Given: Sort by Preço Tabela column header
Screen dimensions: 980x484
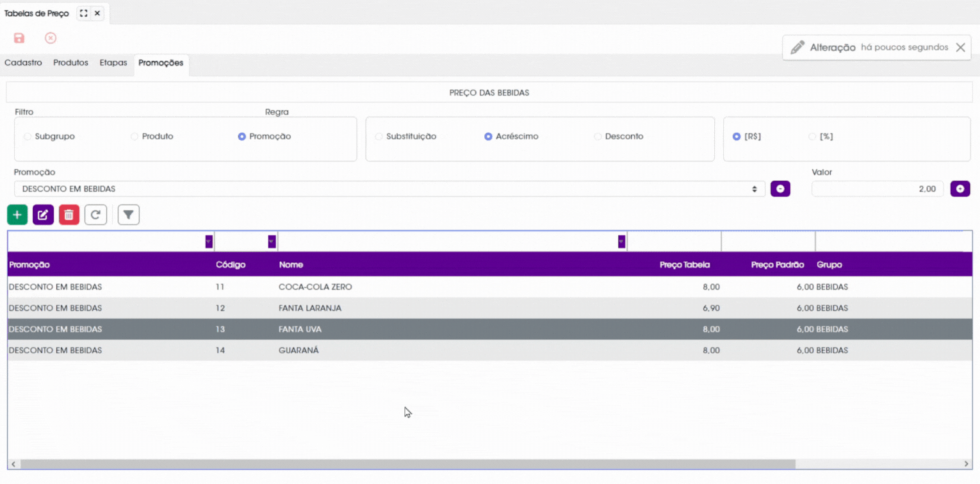Looking at the screenshot, I should (685, 265).
